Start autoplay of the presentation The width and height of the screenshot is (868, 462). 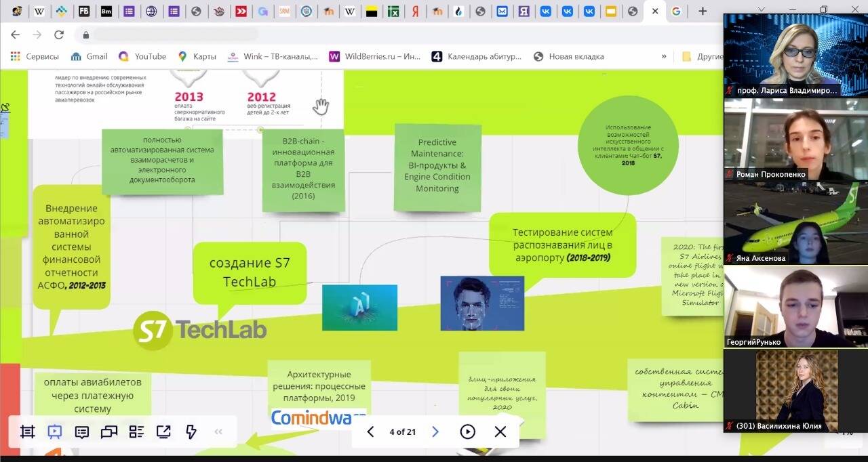[467, 432]
